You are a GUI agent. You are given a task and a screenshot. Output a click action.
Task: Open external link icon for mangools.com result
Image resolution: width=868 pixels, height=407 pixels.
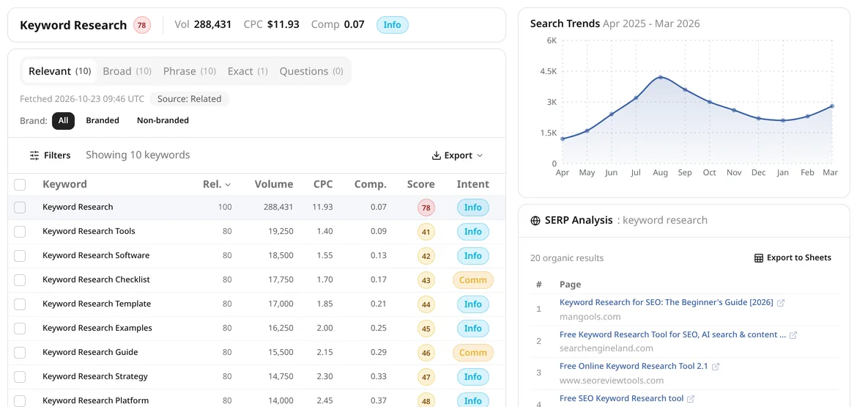(781, 303)
